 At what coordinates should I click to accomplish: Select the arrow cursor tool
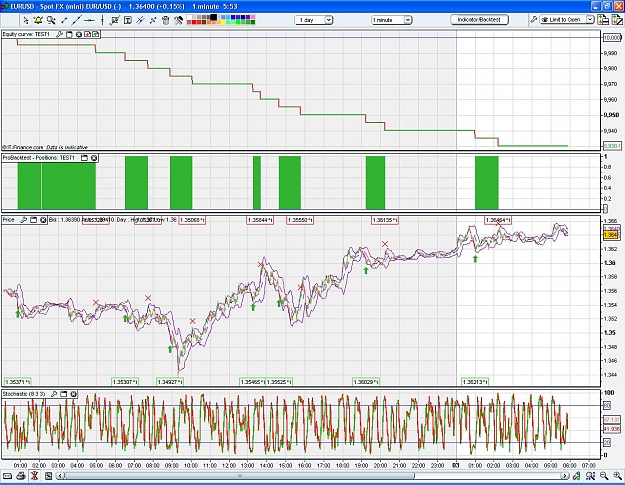pyautogui.click(x=26, y=20)
